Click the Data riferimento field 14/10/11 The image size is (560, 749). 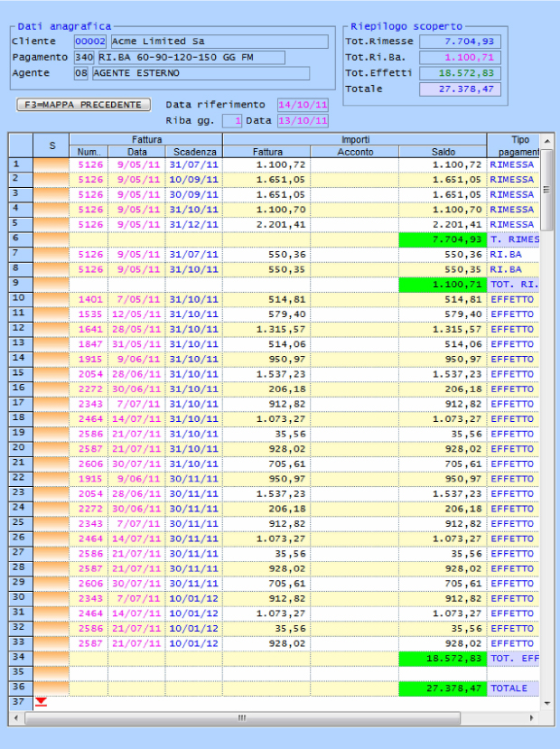(x=303, y=105)
